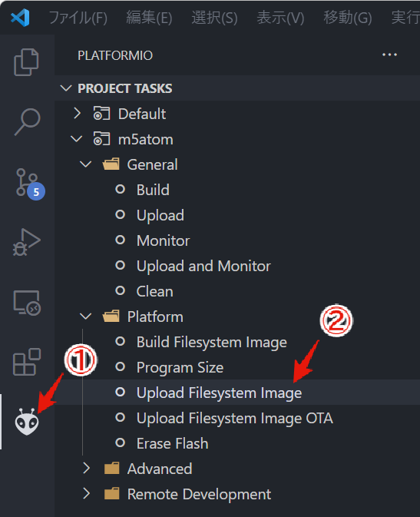
Task: Open the 表示(V) menu
Action: (x=280, y=18)
